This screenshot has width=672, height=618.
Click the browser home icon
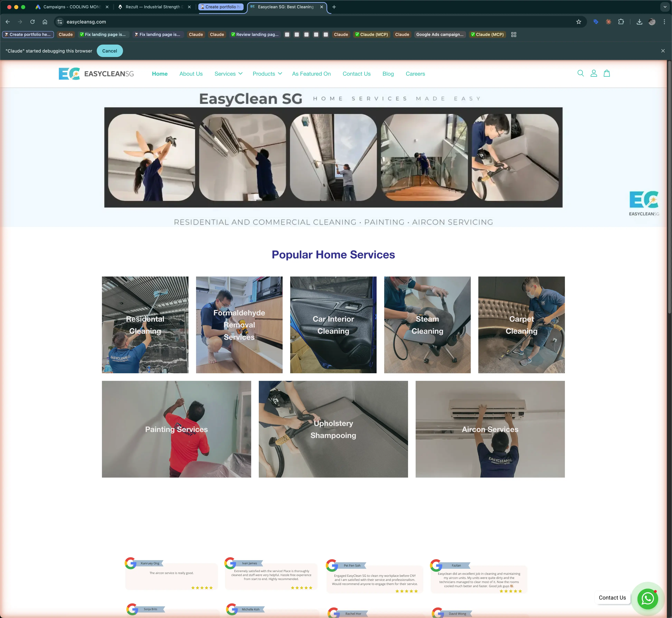click(x=45, y=22)
